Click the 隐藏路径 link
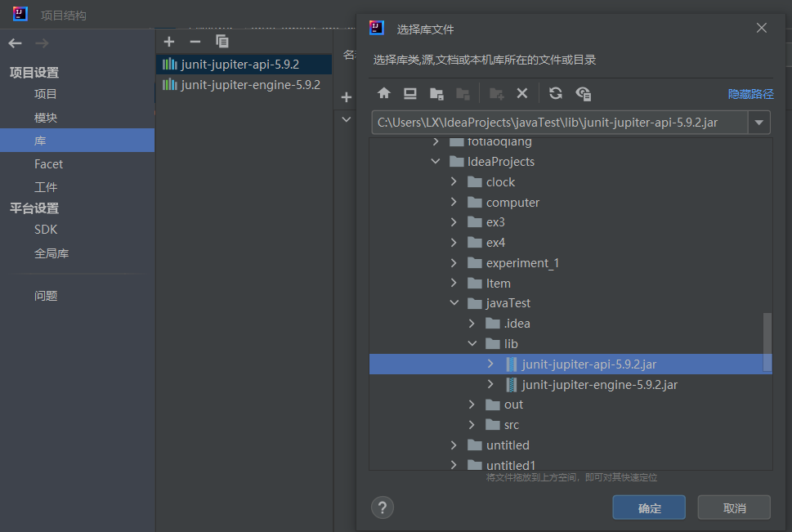The width and height of the screenshot is (792, 532). (x=750, y=94)
